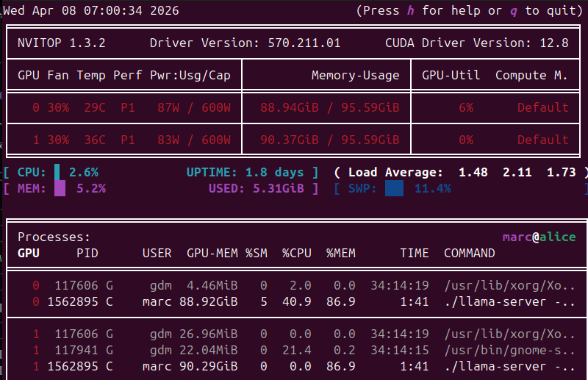Select process with PID 117941

(x=297, y=350)
